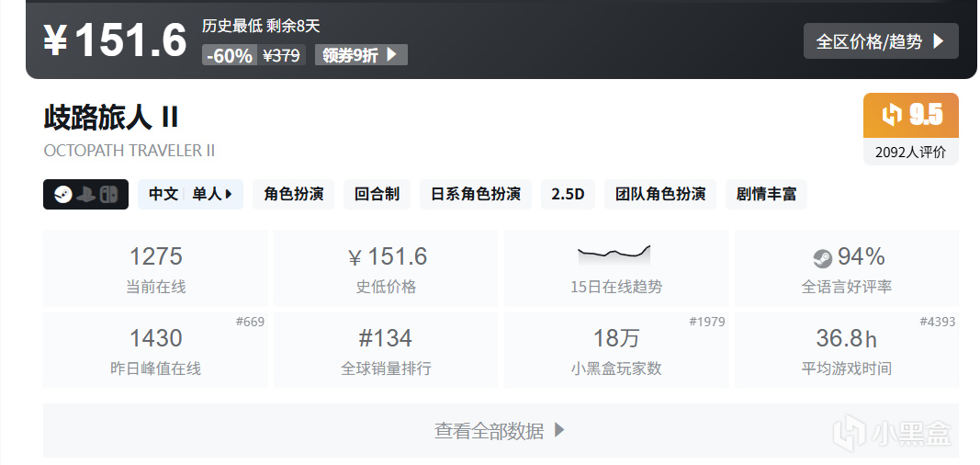Click OCTOPATH TRAVELER II subtitle

click(130, 151)
